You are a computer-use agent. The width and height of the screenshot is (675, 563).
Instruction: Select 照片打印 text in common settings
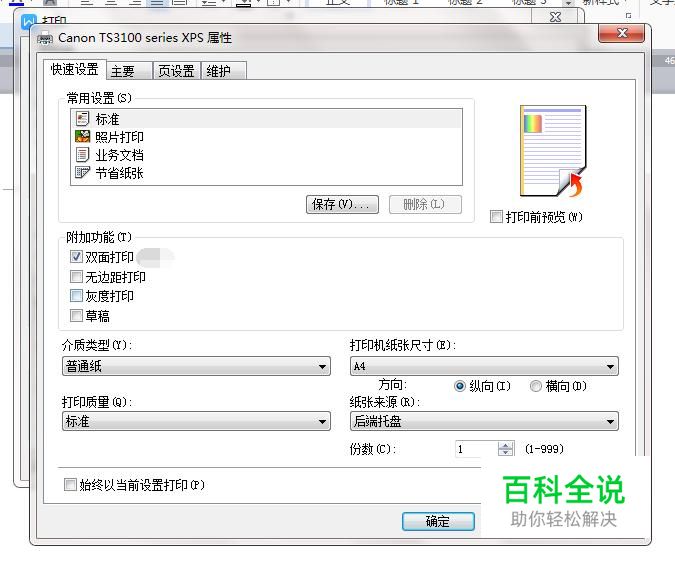click(x=119, y=137)
